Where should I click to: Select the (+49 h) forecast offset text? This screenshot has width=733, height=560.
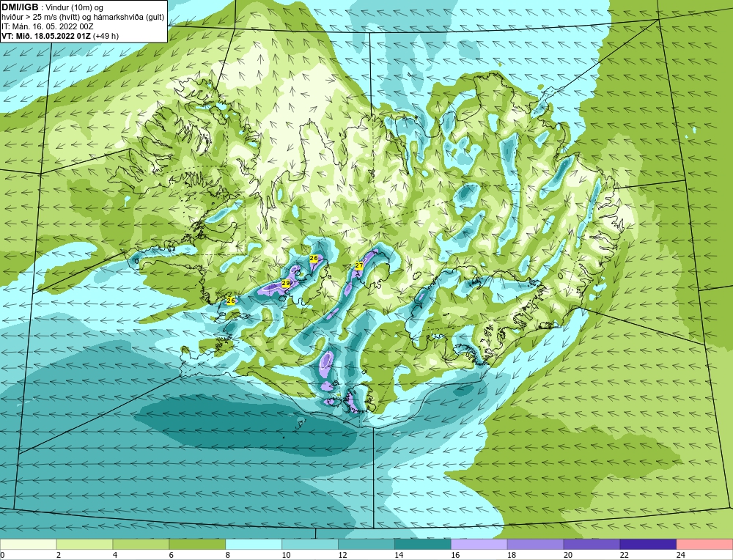106,36
